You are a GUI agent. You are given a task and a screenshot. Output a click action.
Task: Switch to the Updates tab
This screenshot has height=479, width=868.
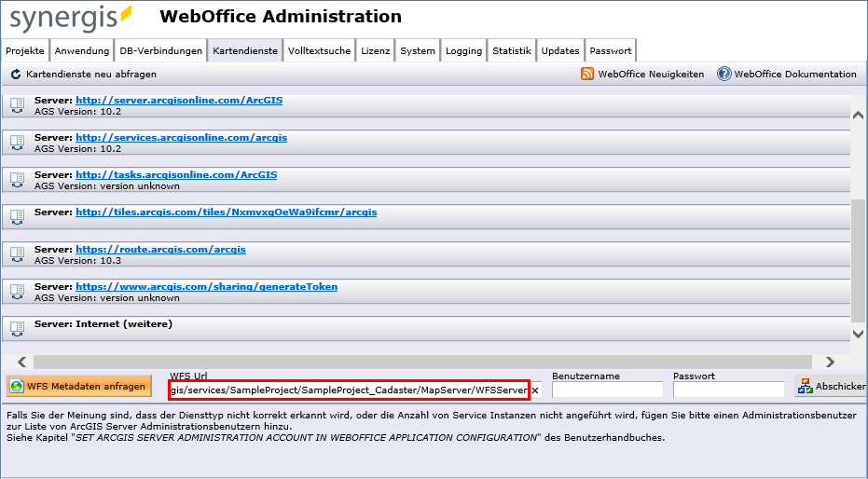[560, 50]
